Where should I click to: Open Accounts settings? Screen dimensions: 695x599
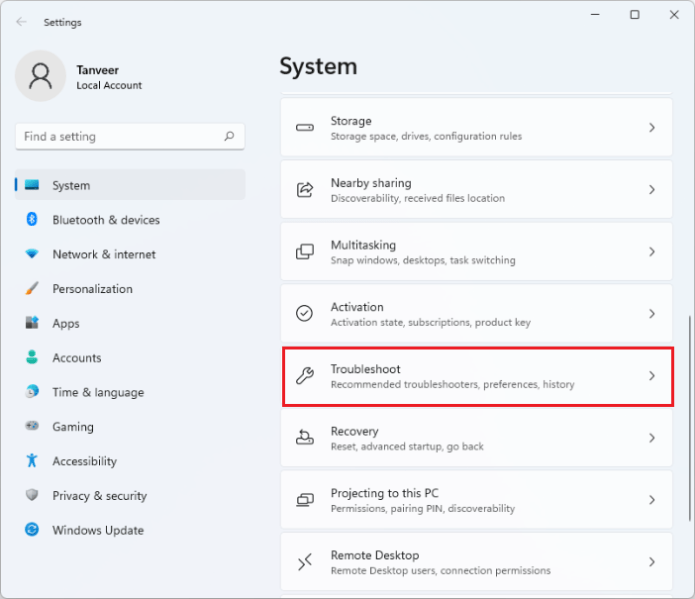click(x=130, y=357)
